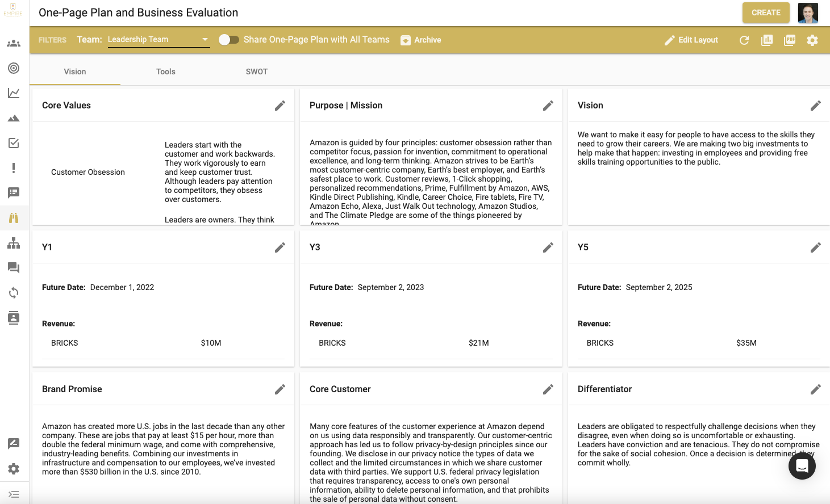Edit the Y1 card
830x504 pixels.
tap(280, 247)
